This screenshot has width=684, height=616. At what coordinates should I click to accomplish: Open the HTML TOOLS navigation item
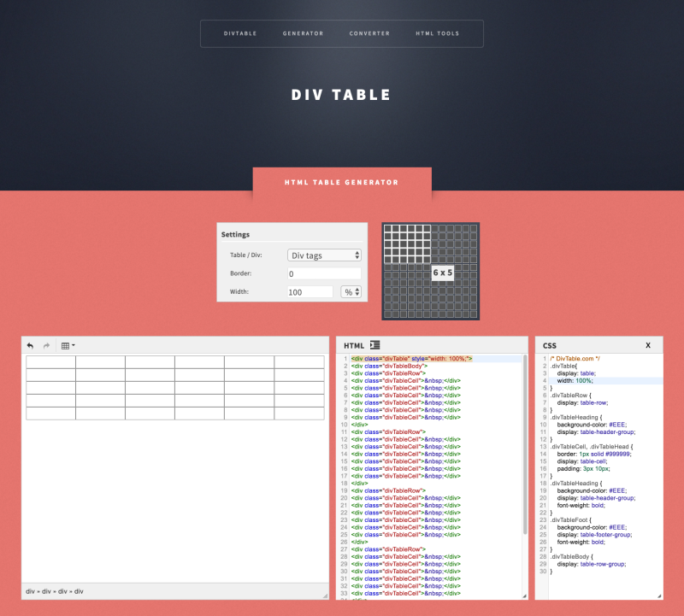(x=437, y=33)
